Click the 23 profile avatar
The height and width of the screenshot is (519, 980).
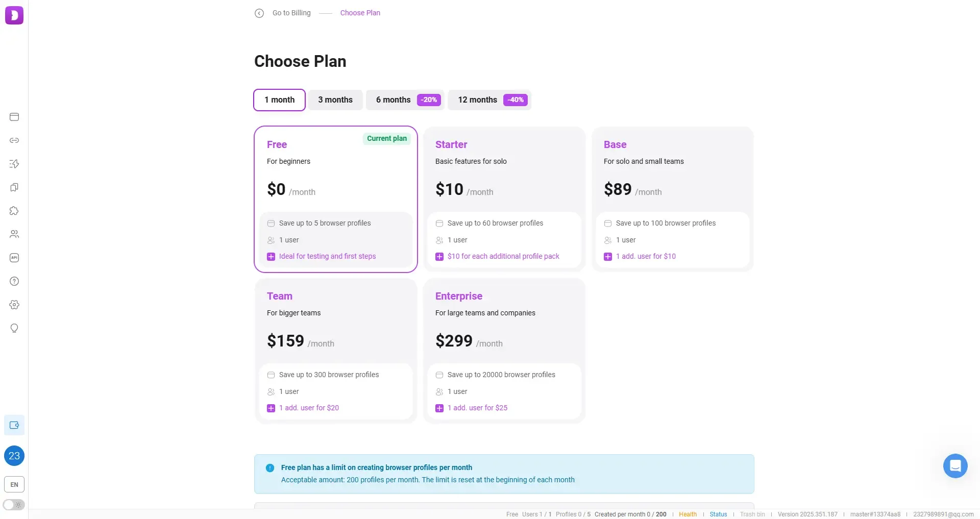(x=14, y=456)
